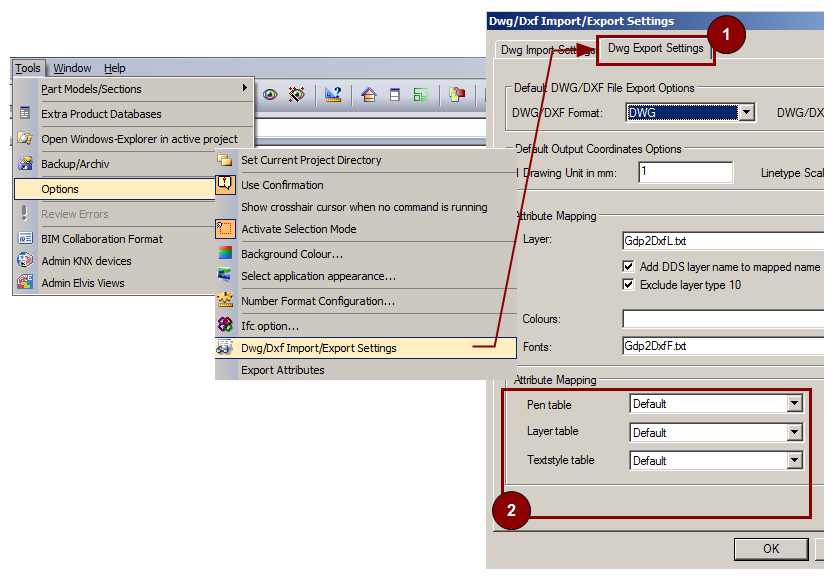The width and height of the screenshot is (834, 579).
Task: Click the Admin Elvis Views icon
Action: [x=24, y=283]
